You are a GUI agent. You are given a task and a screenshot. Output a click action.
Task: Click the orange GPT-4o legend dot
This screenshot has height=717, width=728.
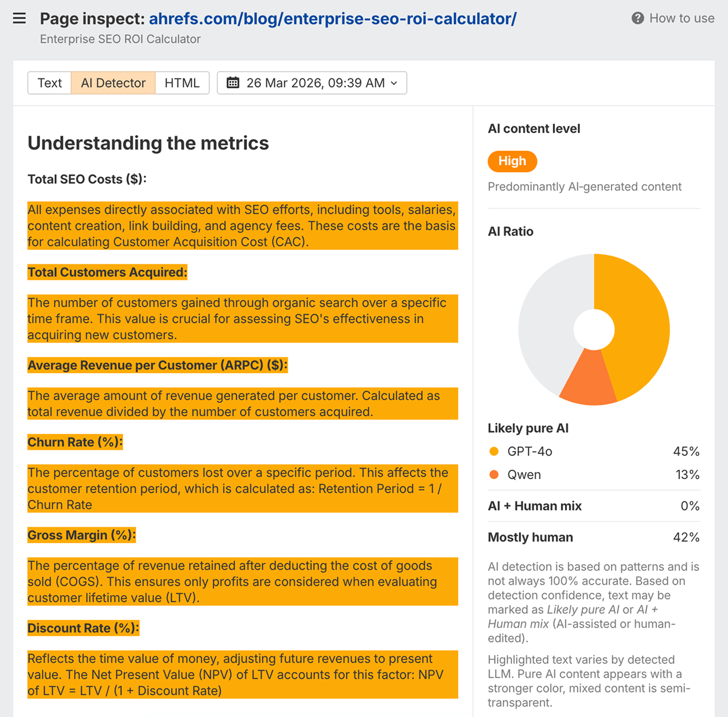pyautogui.click(x=493, y=451)
